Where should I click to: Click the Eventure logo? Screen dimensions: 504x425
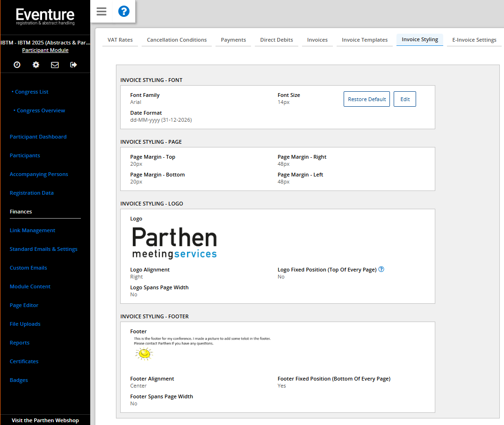[x=45, y=16]
